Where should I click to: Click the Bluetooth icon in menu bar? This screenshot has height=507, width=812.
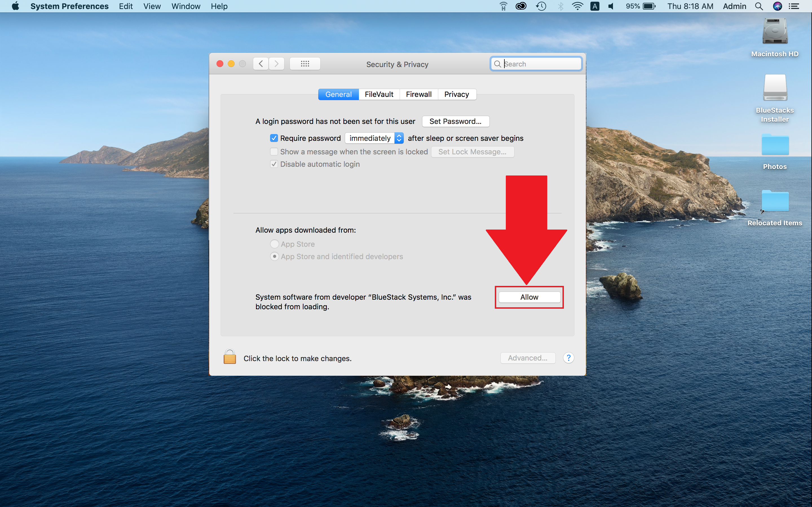(x=560, y=7)
